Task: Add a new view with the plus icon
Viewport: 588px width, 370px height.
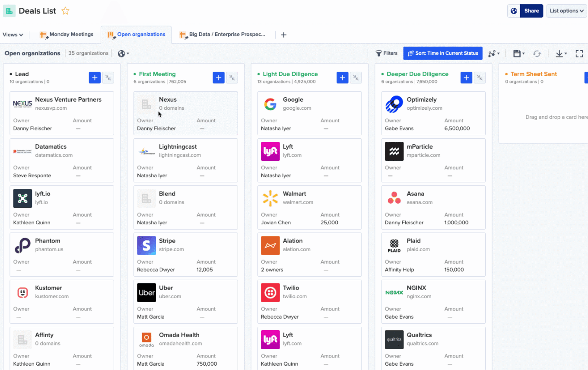Action: [283, 35]
